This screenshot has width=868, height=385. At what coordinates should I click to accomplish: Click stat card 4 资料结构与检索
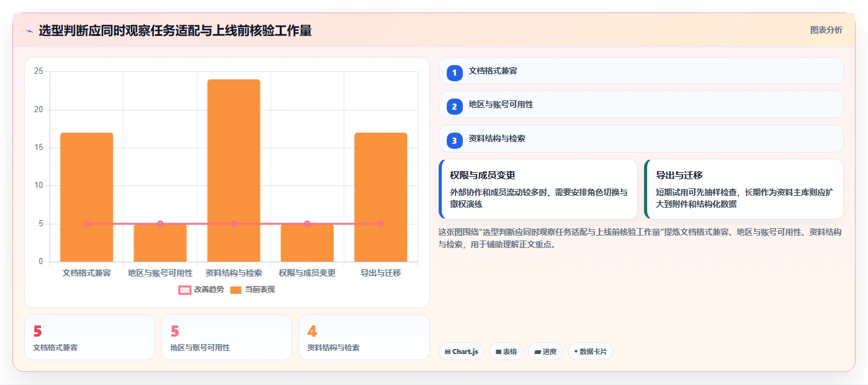pyautogui.click(x=364, y=337)
